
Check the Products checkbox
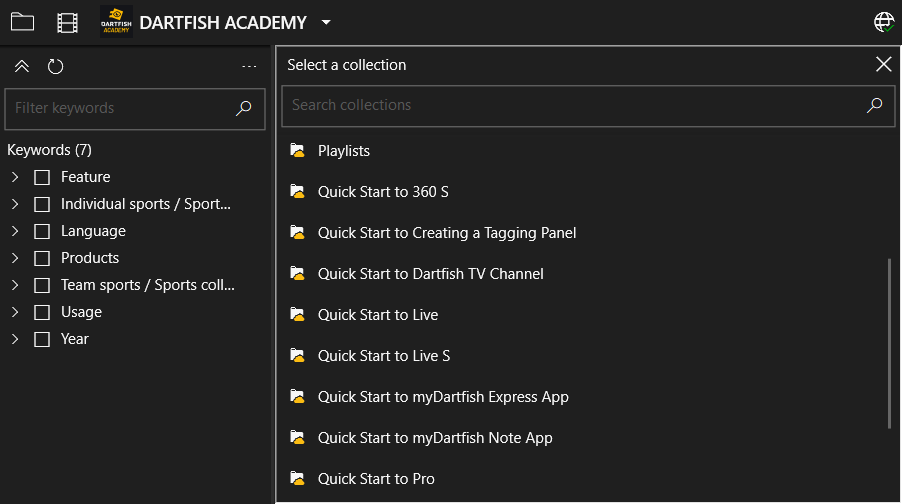(x=42, y=258)
